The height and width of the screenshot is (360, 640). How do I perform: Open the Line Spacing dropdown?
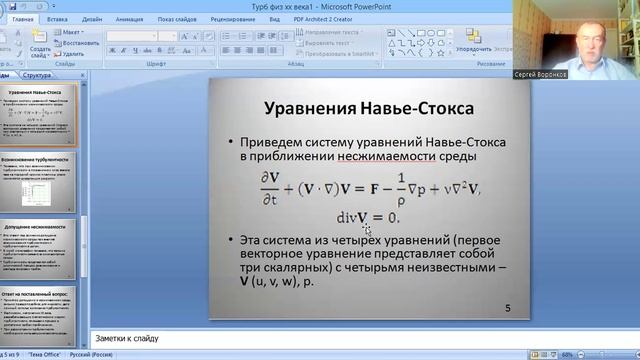coord(286,36)
